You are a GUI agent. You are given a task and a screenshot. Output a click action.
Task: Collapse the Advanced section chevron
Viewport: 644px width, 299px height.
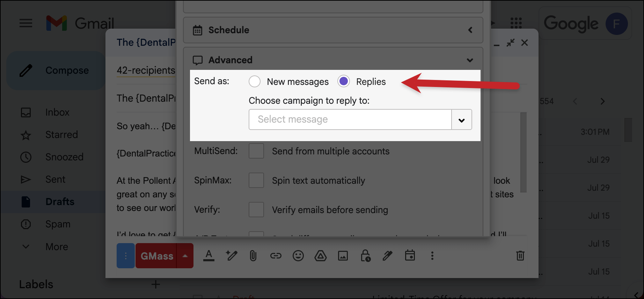pyautogui.click(x=470, y=60)
